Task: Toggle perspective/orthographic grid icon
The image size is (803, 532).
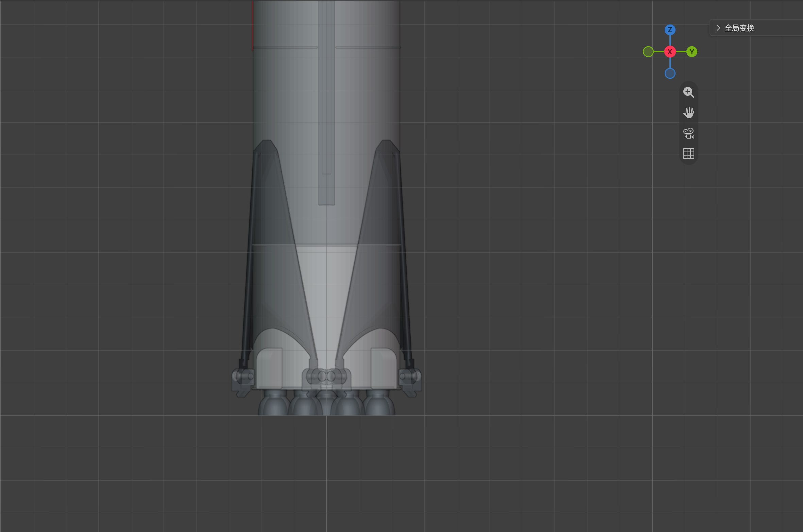Action: 688,154
